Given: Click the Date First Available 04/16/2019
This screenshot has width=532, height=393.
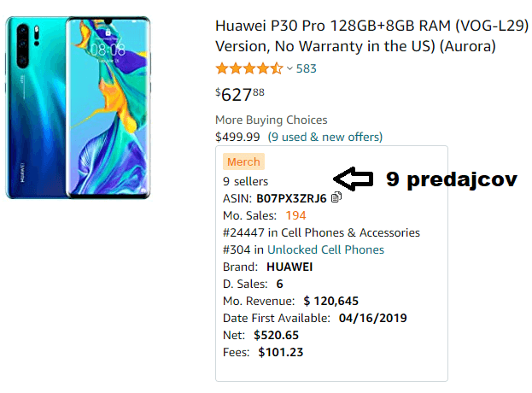Looking at the screenshot, I should tap(372, 318).
